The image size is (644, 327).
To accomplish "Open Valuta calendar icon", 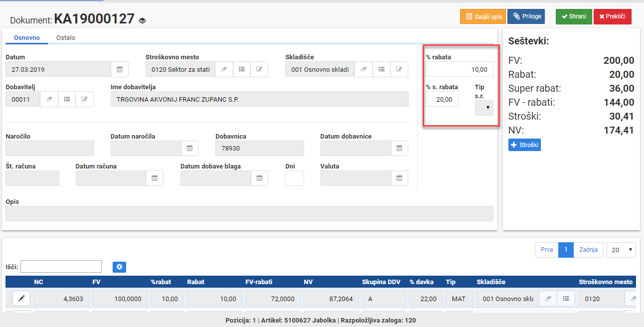I will click(x=399, y=178).
